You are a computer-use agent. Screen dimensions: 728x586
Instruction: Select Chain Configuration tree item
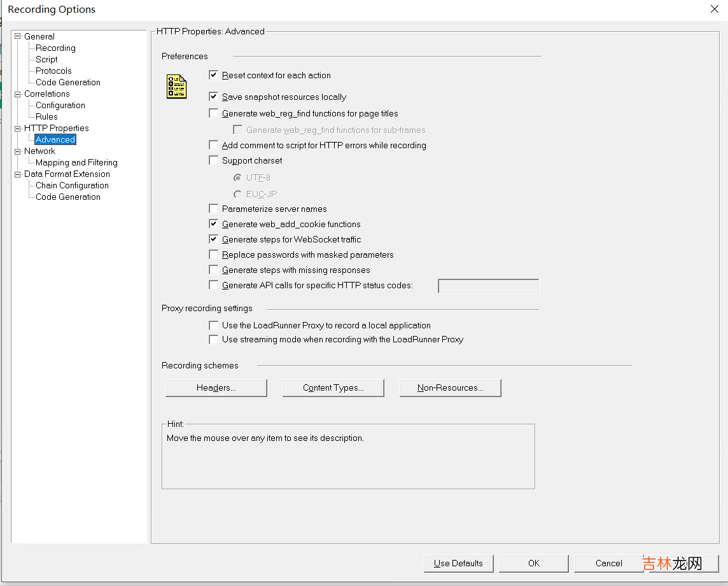(72, 185)
